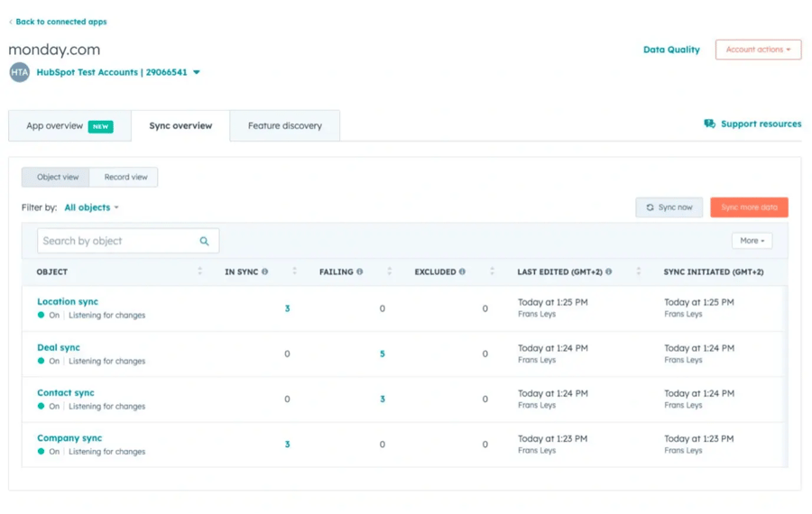The height and width of the screenshot is (514, 812).
Task: Sort by the Object column arrows
Action: click(x=200, y=271)
